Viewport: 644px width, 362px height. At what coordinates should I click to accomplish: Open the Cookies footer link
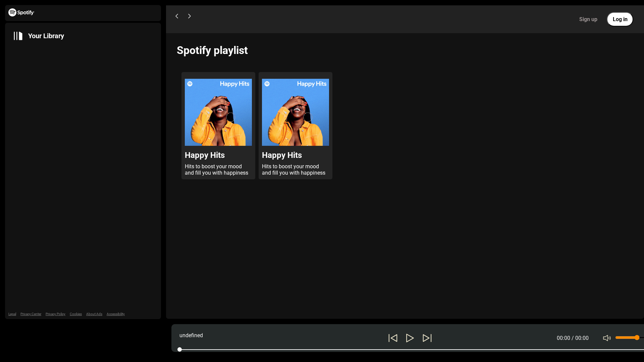click(76, 314)
